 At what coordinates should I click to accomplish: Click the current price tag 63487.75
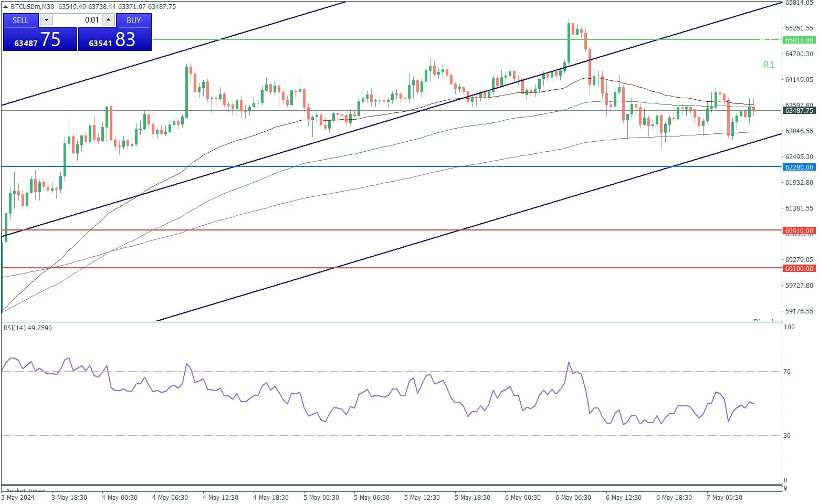(x=799, y=110)
